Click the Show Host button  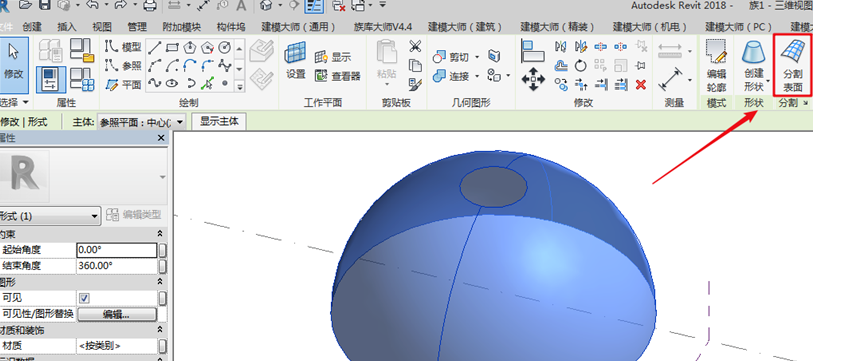[x=219, y=122]
